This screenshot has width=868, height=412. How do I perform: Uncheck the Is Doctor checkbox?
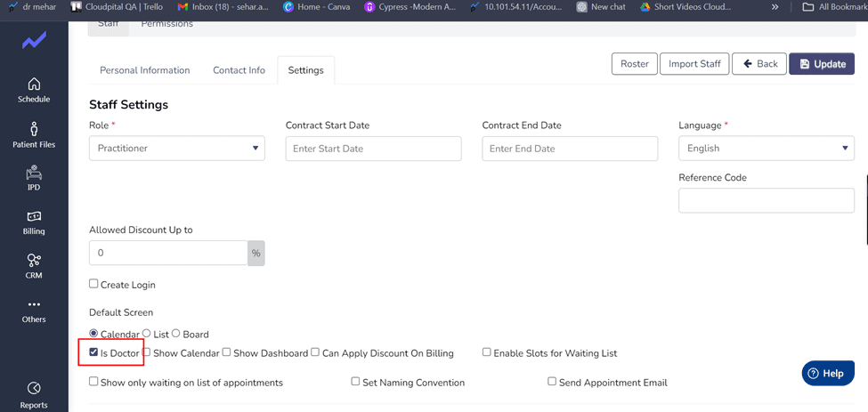tap(93, 352)
